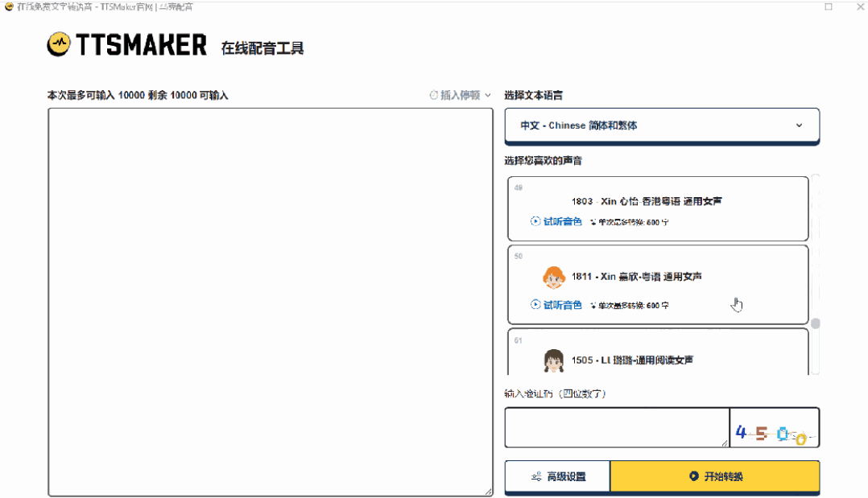
Task: Click the 单次最多转换 600字 text on voice 1803
Action: (x=633, y=222)
